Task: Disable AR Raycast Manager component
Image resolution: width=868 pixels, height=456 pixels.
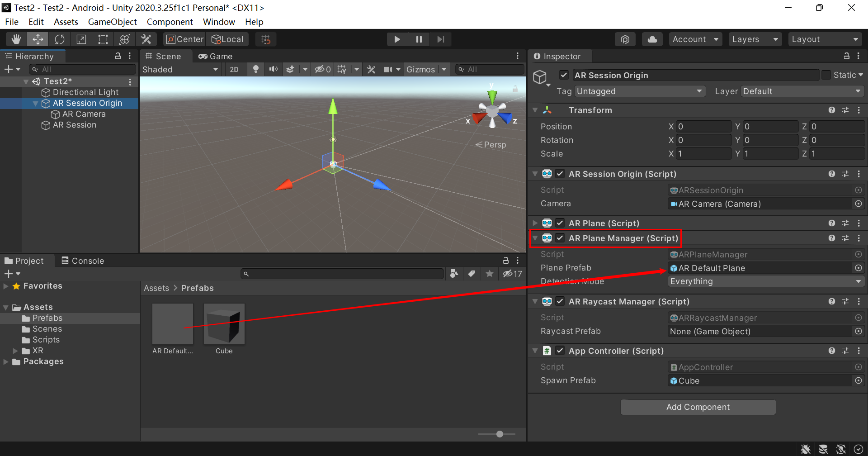Action: click(560, 301)
